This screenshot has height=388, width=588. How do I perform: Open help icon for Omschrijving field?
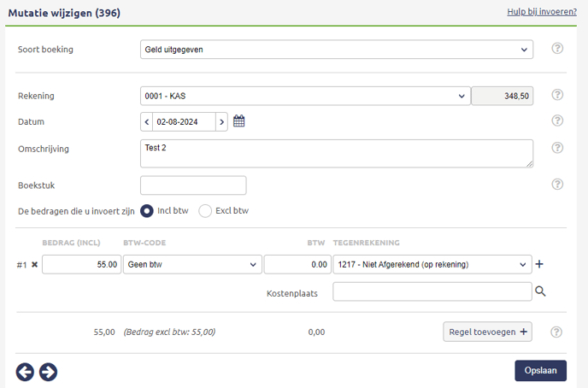(557, 148)
